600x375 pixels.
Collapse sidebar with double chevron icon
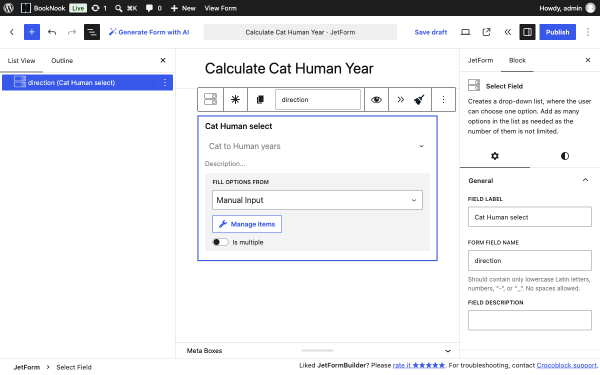[507, 32]
